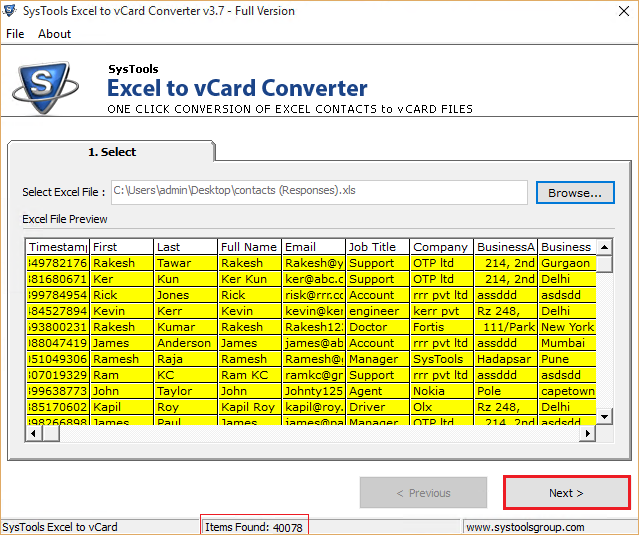Screen dimensions: 639x535
Task: Select the 'Doctor' job title cell
Action: 377,327
